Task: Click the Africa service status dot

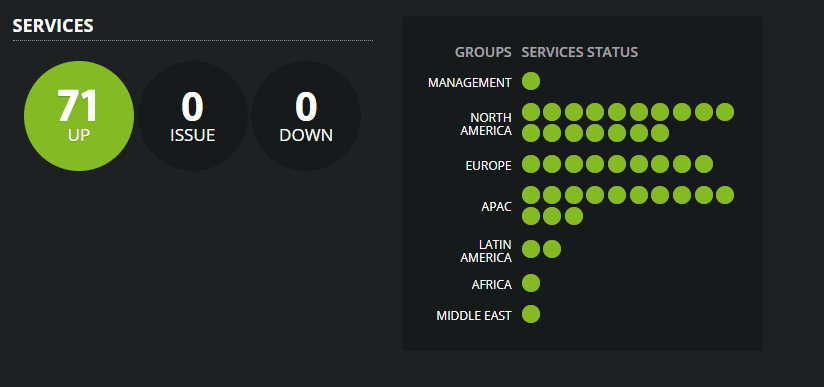Action: [531, 283]
